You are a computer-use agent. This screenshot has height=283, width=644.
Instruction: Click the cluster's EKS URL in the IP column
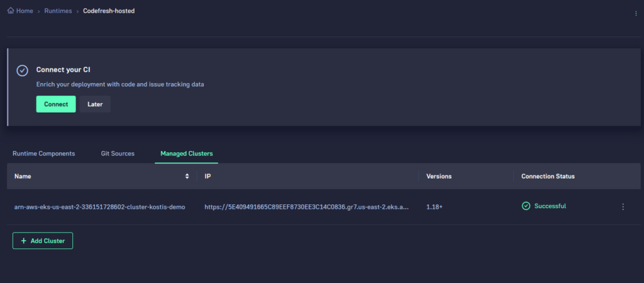[x=306, y=207]
